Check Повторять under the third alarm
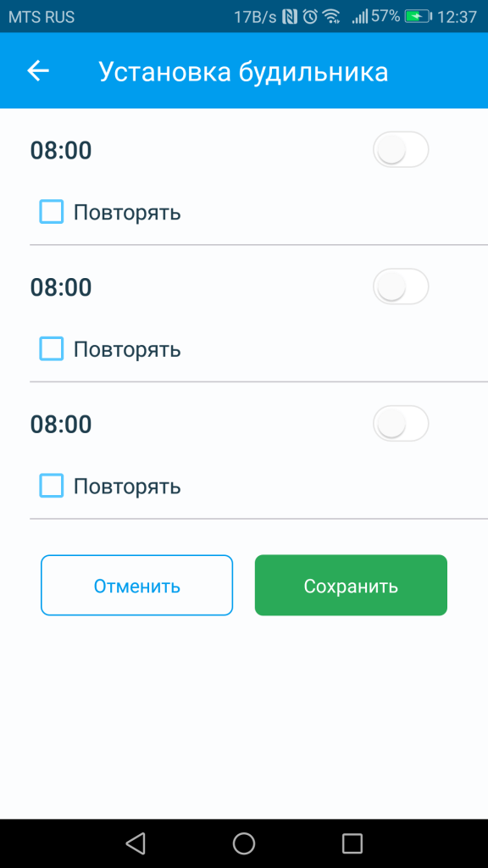This screenshot has height=868, width=488. click(x=52, y=486)
